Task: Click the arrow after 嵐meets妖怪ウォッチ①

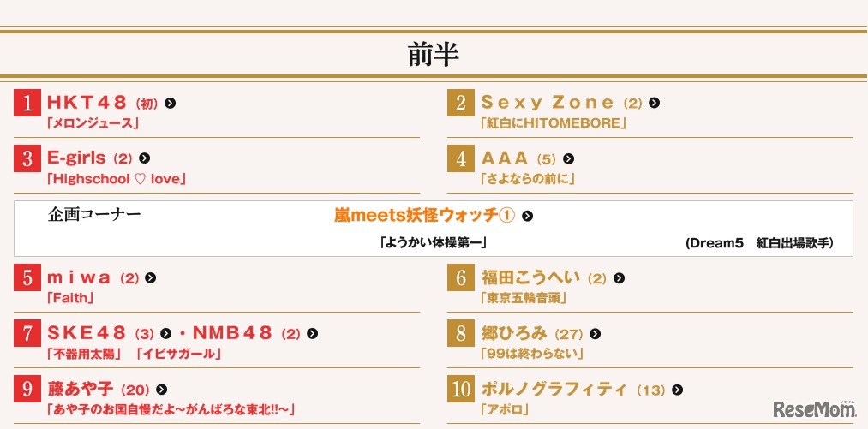Action: pyautogui.click(x=527, y=216)
